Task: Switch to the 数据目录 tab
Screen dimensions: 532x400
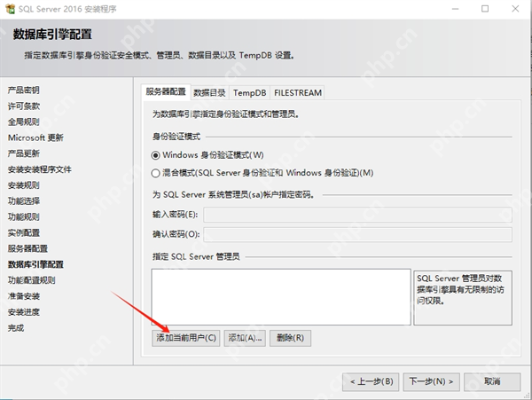Action: (209, 92)
